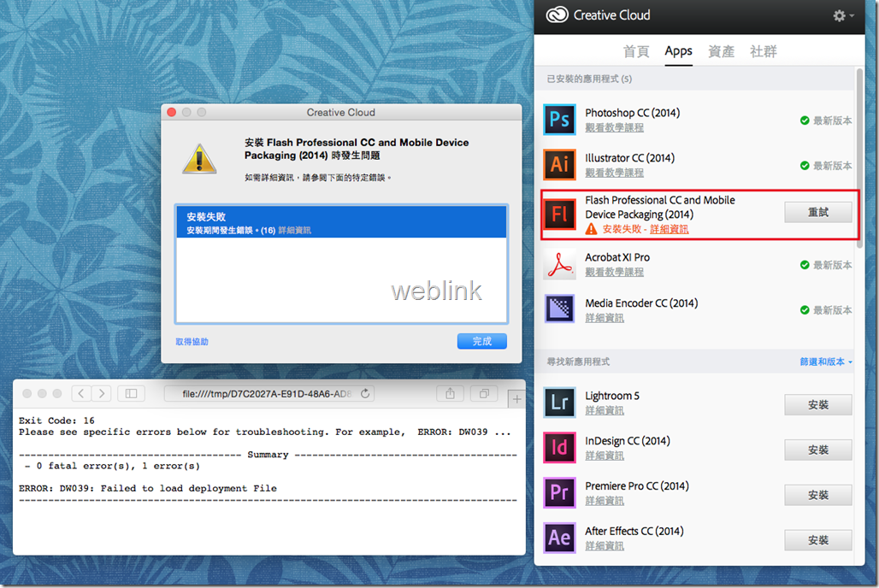Click the Creative Cloud apps list scrollbar
This screenshot has width=879, height=588.
click(859, 157)
